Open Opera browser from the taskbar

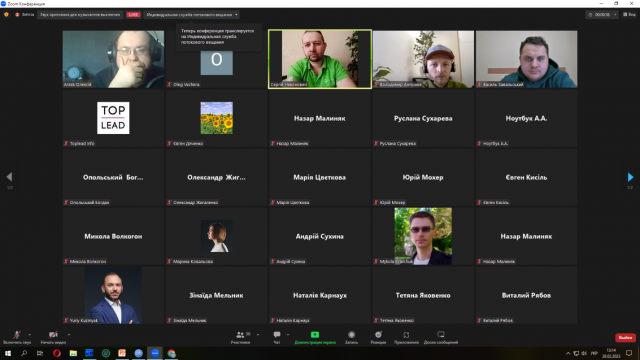tap(57, 353)
